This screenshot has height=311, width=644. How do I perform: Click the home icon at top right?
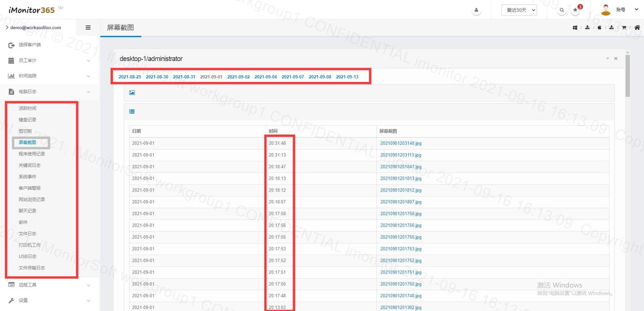coord(637,28)
